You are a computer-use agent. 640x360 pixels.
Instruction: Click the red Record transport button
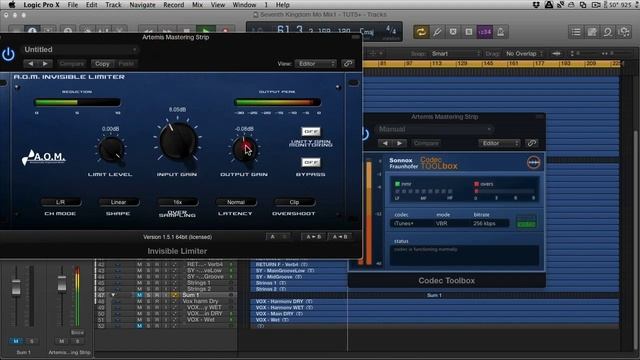click(x=224, y=31)
